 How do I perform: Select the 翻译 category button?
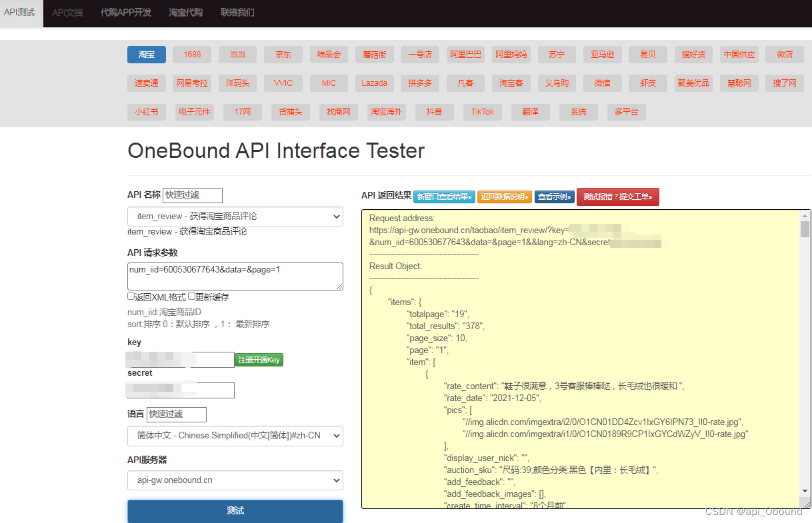[x=531, y=112]
